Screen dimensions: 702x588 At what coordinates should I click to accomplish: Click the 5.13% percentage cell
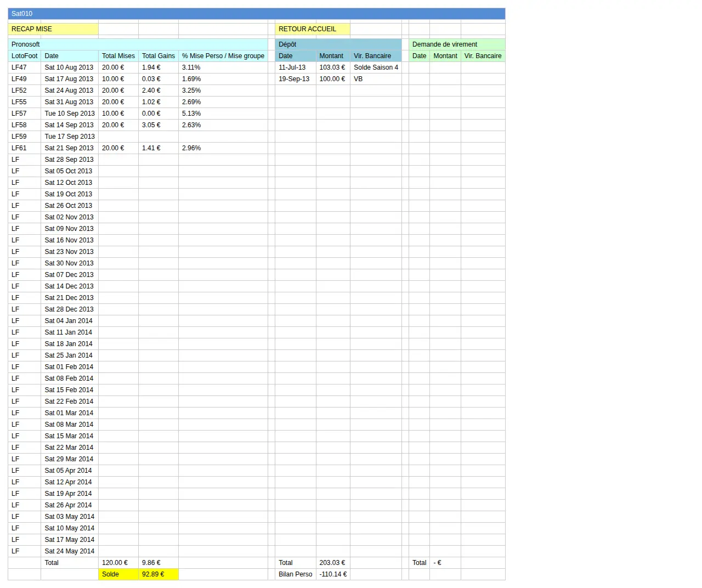pos(223,114)
